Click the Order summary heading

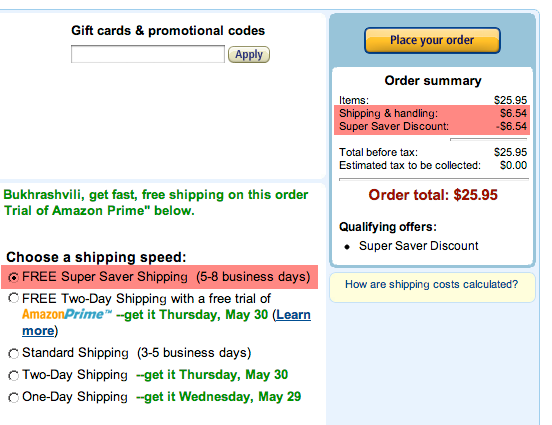point(433,81)
